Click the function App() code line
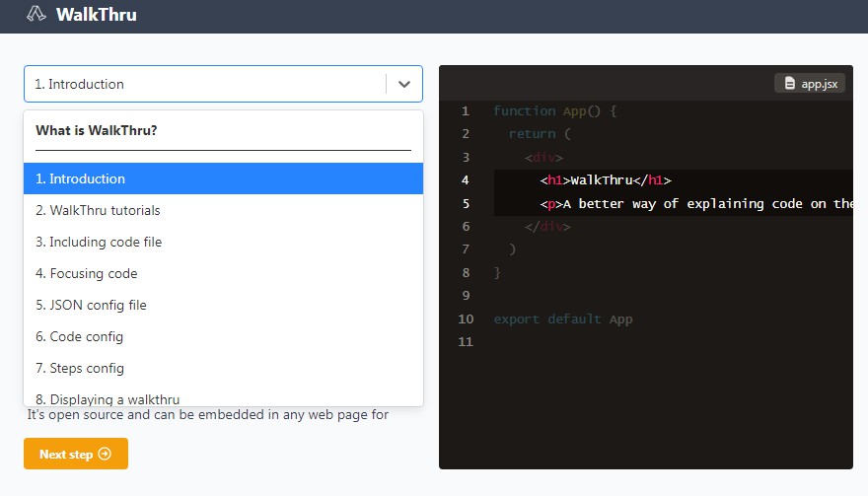Screen dimensions: 868x496 [x=554, y=111]
